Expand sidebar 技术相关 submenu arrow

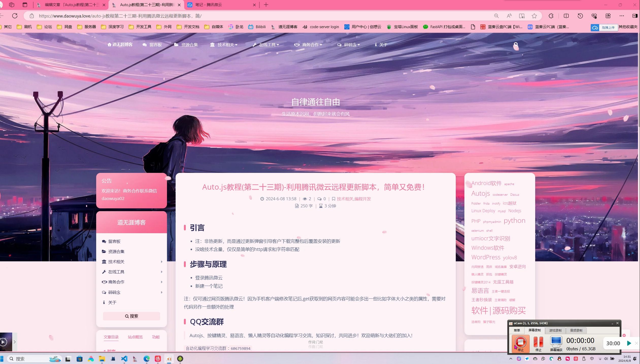pyautogui.click(x=162, y=262)
